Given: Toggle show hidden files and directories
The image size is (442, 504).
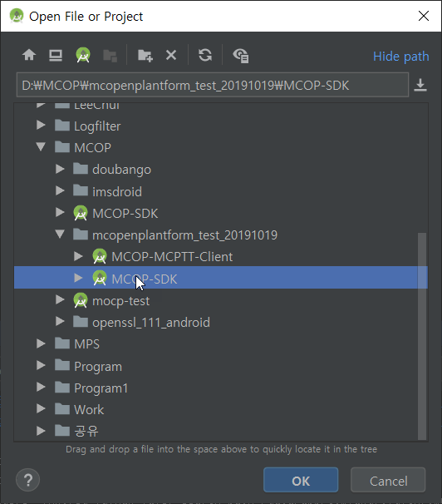Looking at the screenshot, I should pyautogui.click(x=240, y=55).
